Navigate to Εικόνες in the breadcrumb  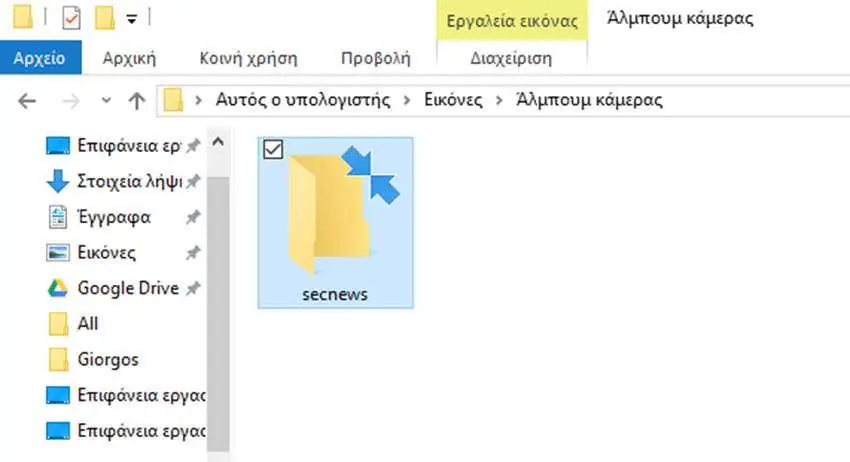tap(453, 100)
